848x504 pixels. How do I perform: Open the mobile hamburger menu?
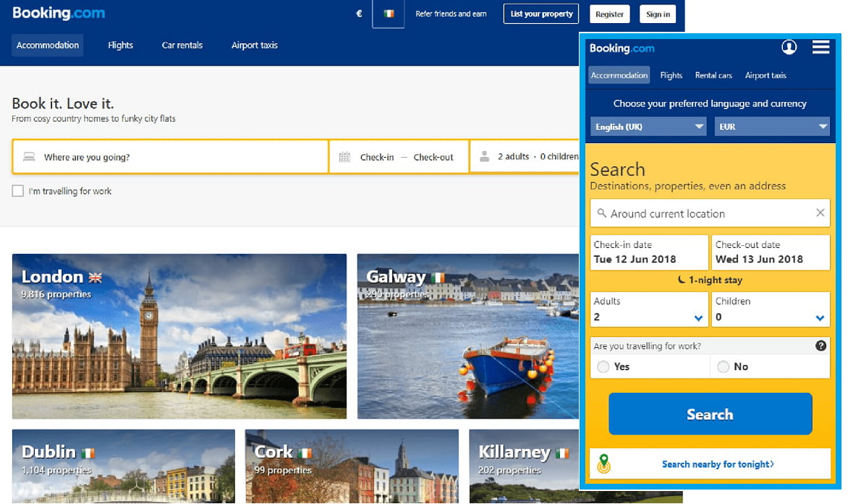(x=821, y=47)
